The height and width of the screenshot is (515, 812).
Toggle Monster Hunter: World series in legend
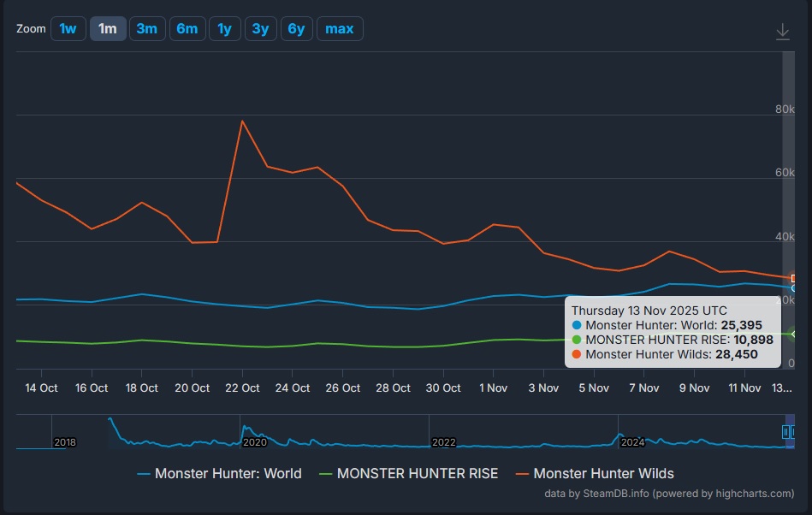pyautogui.click(x=219, y=473)
